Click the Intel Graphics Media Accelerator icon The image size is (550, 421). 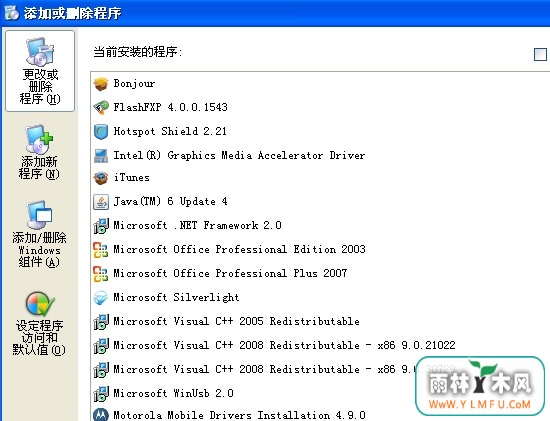click(101, 156)
